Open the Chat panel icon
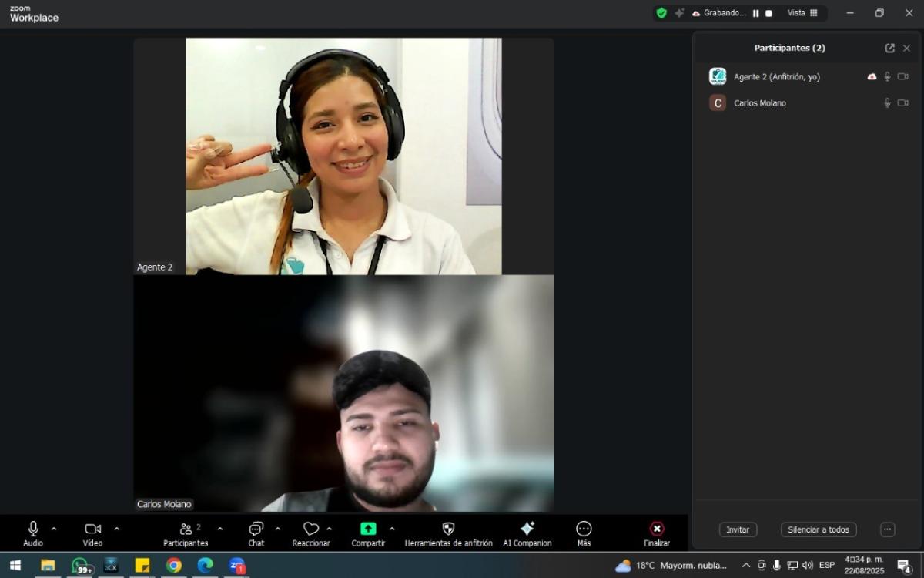The width and height of the screenshot is (924, 578). [256, 529]
